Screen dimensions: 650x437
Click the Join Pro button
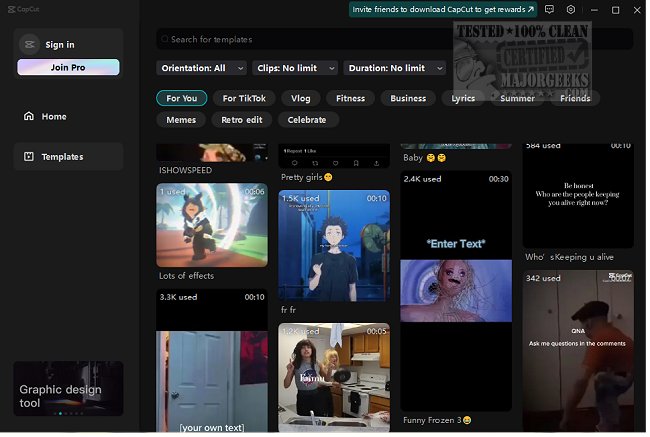pyautogui.click(x=69, y=68)
